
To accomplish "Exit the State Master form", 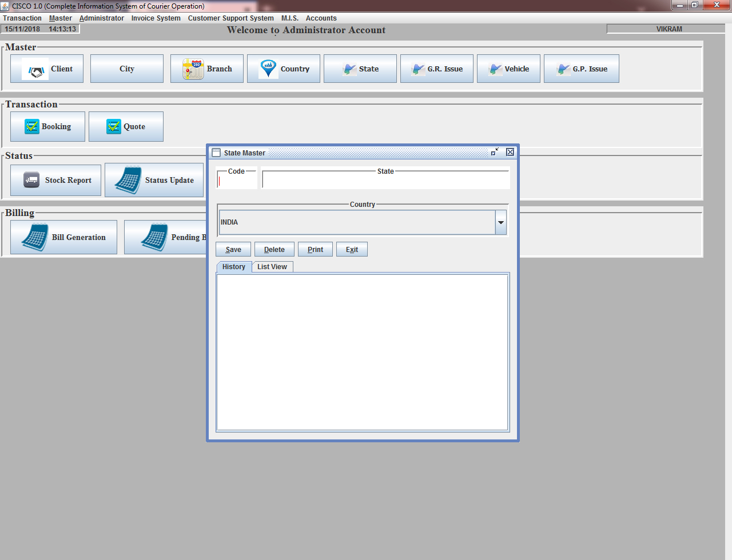I will click(352, 250).
